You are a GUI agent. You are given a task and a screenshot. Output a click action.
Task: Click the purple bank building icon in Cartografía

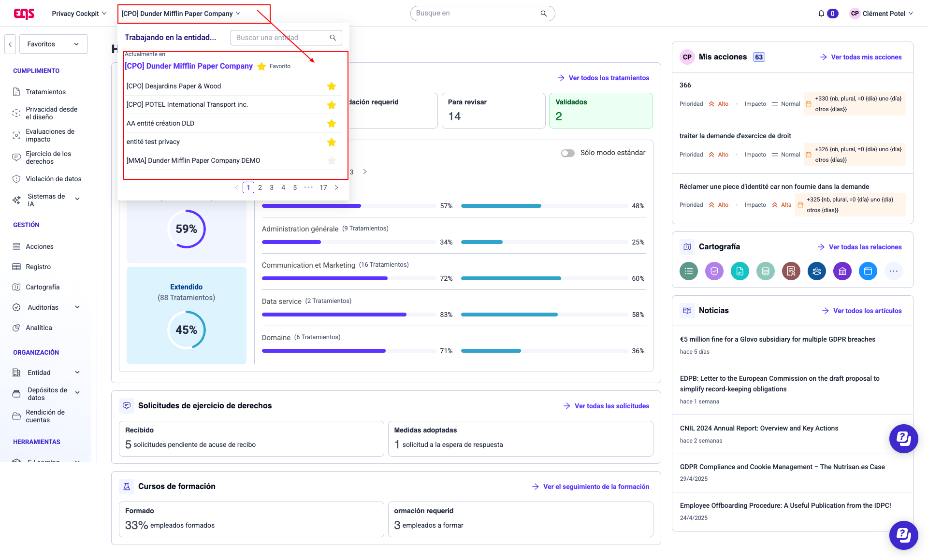842,271
